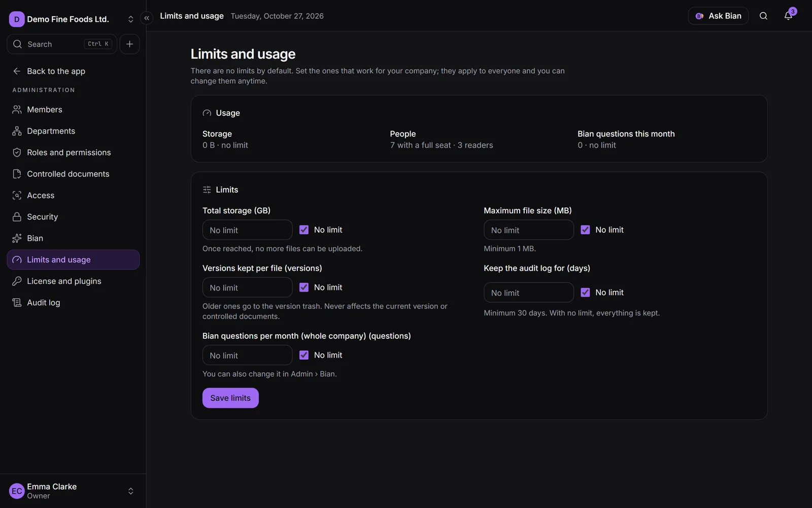This screenshot has height=508, width=812.
Task: Open Roles and permissions
Action: (x=73, y=152)
